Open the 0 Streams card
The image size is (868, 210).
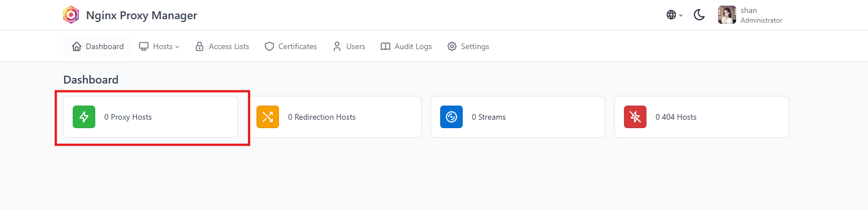point(518,117)
